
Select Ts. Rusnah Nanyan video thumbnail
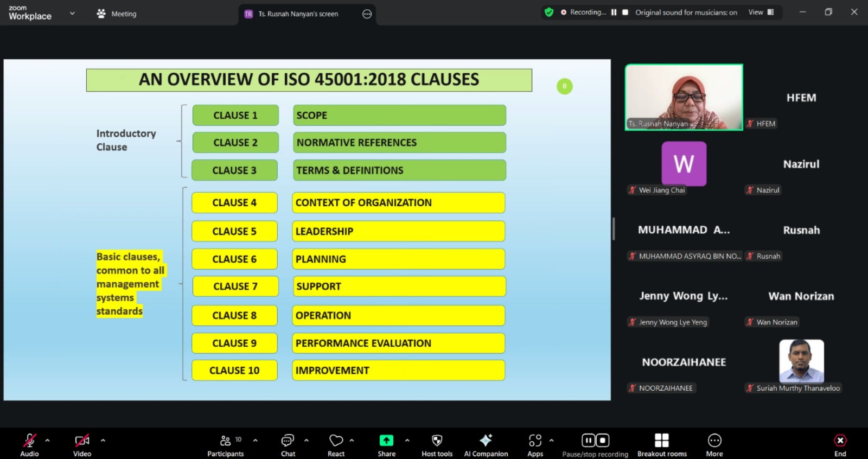(x=684, y=97)
